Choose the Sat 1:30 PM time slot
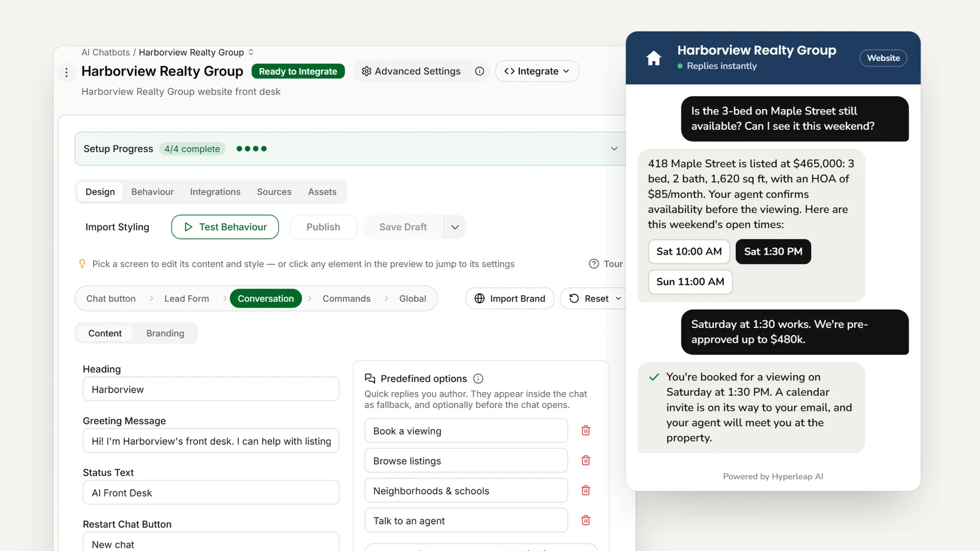The height and width of the screenshot is (551, 980). [773, 252]
